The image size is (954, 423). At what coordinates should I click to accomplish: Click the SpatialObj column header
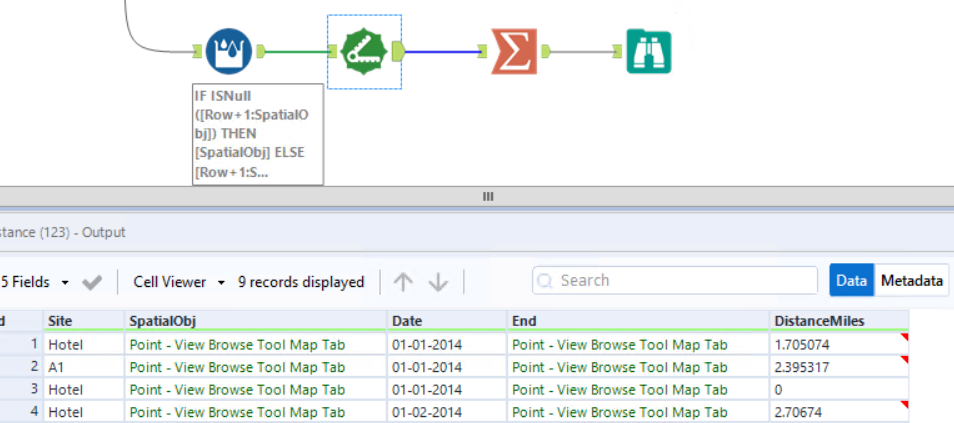pos(256,321)
